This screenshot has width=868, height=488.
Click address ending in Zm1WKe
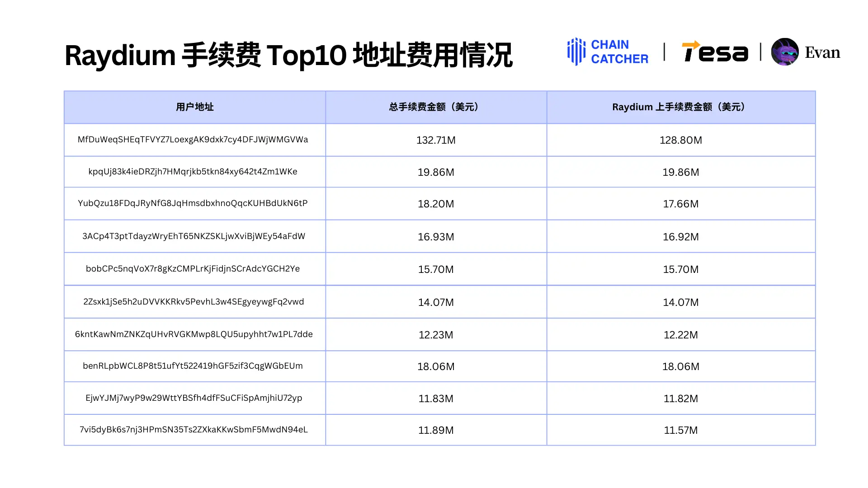click(194, 172)
